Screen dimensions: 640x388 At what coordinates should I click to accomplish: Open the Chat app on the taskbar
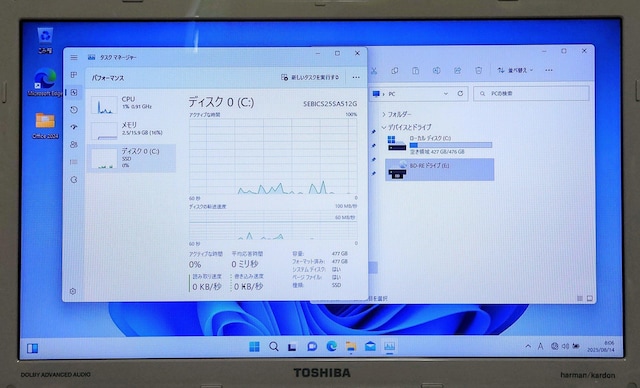pos(312,347)
